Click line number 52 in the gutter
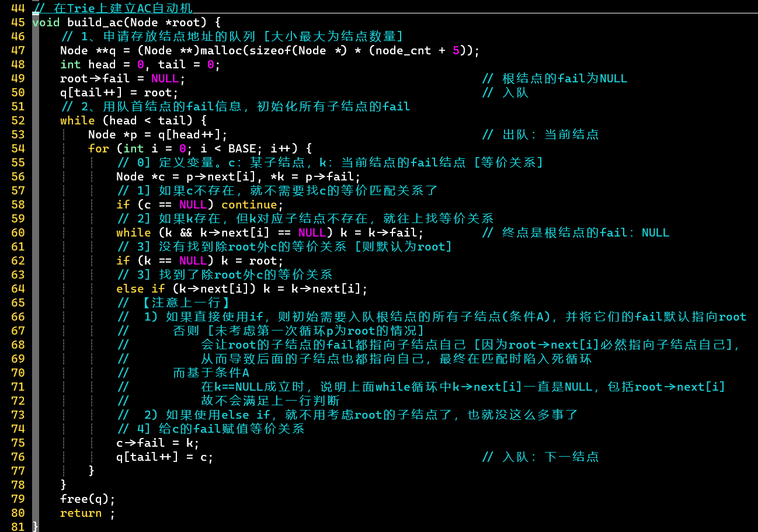758x532 pixels. pos(18,120)
